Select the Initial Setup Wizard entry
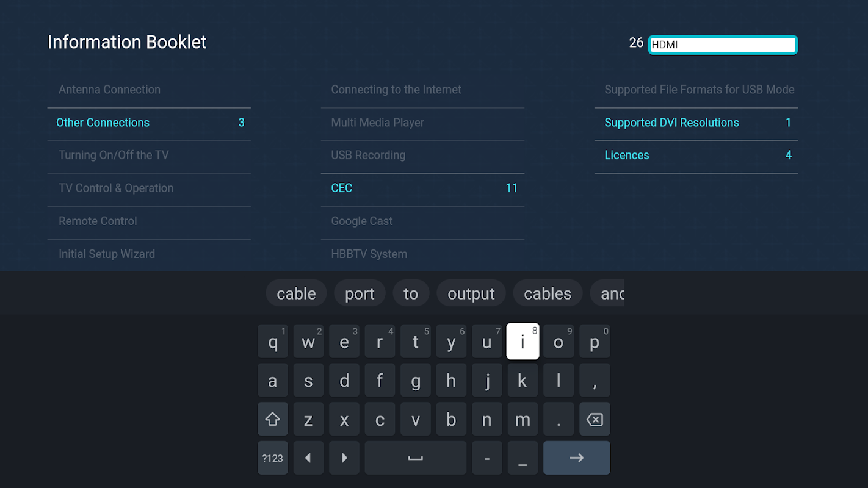The height and width of the screenshot is (488, 868). 149,254
